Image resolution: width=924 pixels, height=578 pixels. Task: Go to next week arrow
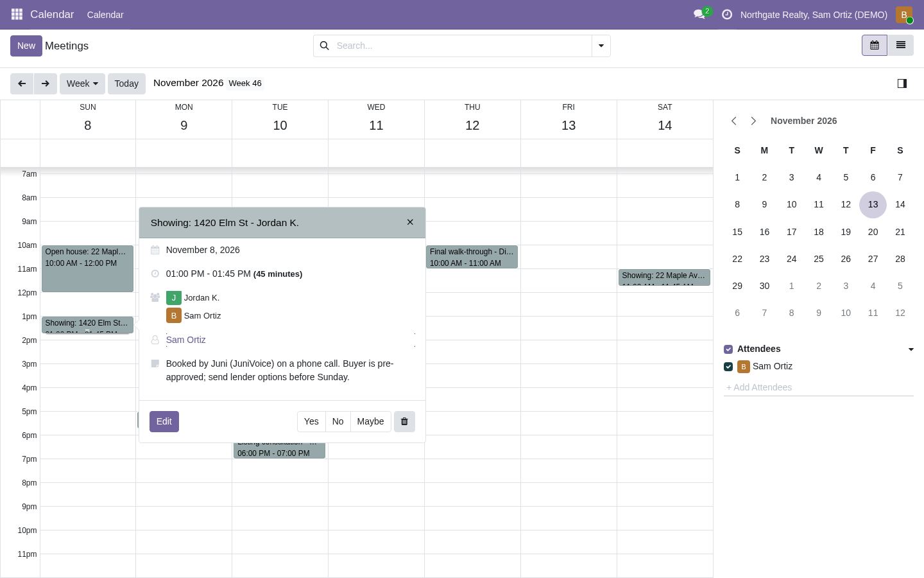45,83
